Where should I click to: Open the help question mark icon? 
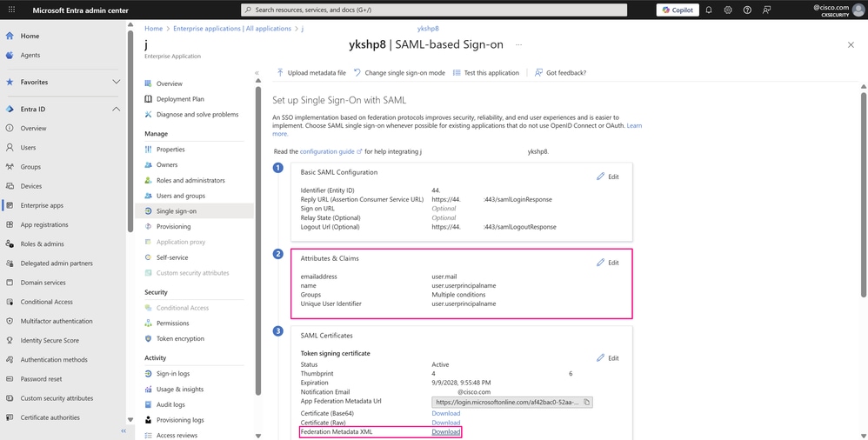(x=747, y=10)
